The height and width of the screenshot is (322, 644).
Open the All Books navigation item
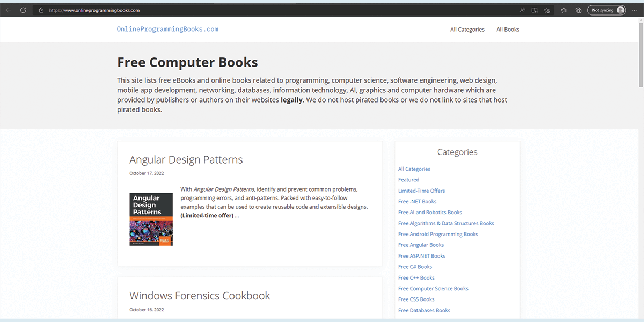(x=508, y=29)
